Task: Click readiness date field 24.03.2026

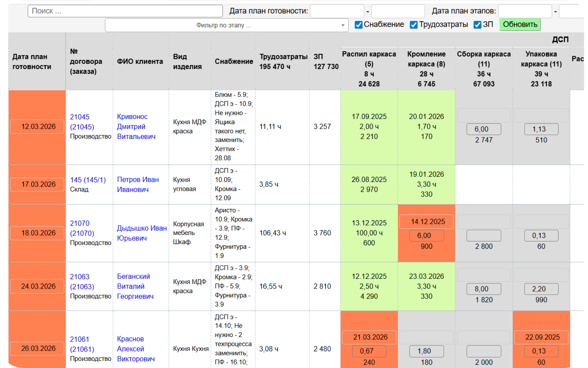Action: tap(37, 286)
